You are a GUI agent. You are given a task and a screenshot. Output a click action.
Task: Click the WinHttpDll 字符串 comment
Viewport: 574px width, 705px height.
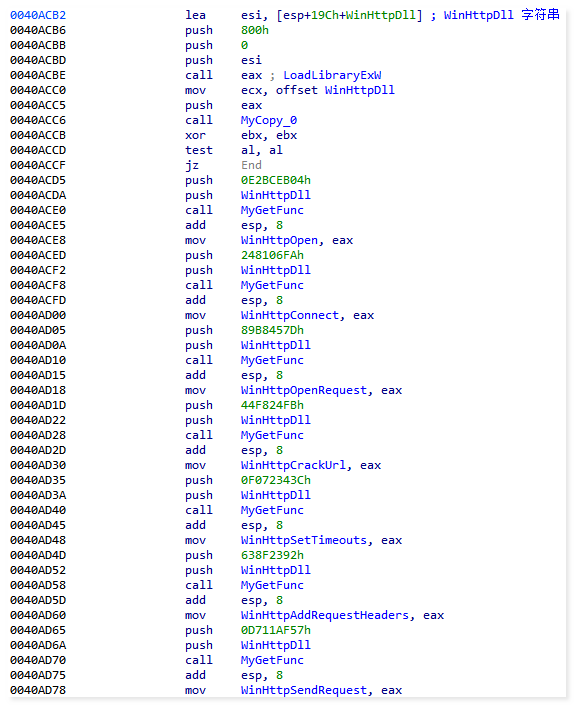click(x=502, y=15)
